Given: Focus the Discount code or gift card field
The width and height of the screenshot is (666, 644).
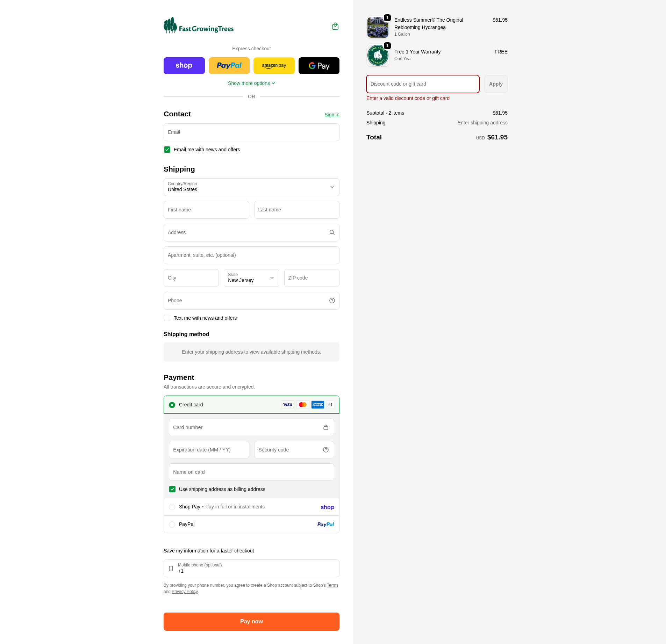Looking at the screenshot, I should pos(423,84).
